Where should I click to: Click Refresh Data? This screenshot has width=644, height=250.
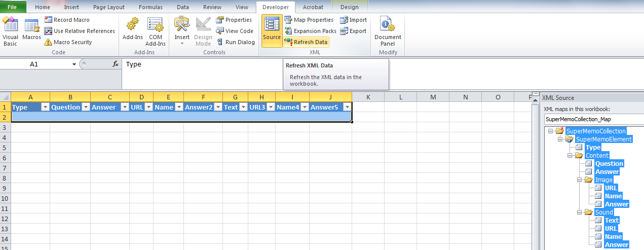pyautogui.click(x=306, y=42)
